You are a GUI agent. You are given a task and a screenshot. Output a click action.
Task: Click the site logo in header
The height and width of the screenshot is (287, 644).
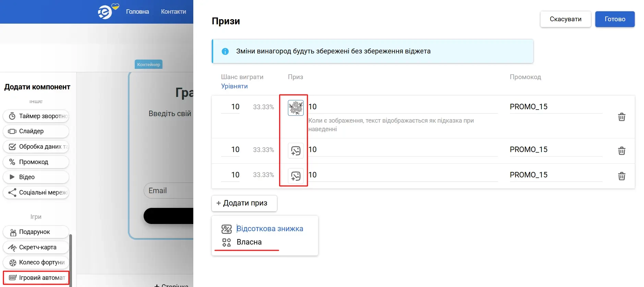tap(106, 12)
